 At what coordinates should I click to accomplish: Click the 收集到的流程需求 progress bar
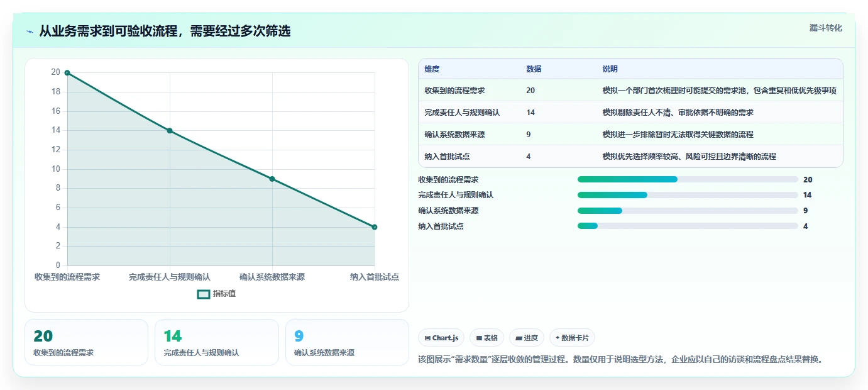click(x=688, y=179)
